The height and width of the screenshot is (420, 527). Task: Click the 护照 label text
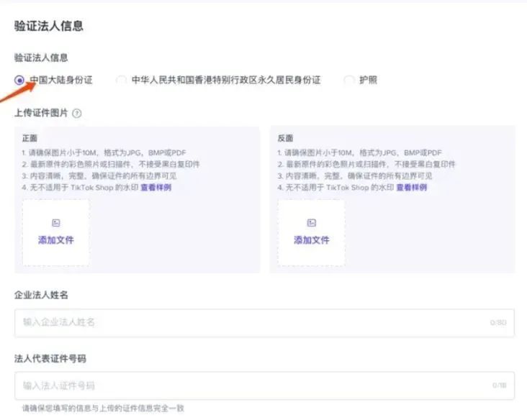(x=369, y=81)
